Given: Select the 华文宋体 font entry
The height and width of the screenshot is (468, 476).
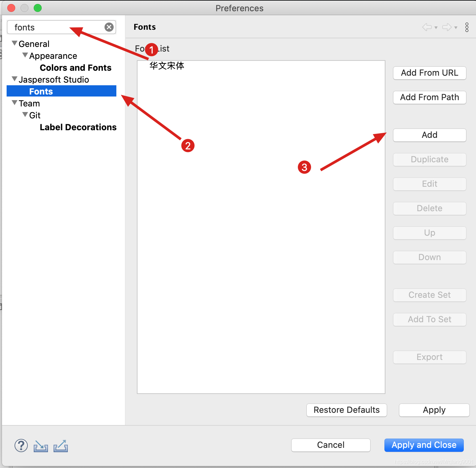Looking at the screenshot, I should (167, 66).
